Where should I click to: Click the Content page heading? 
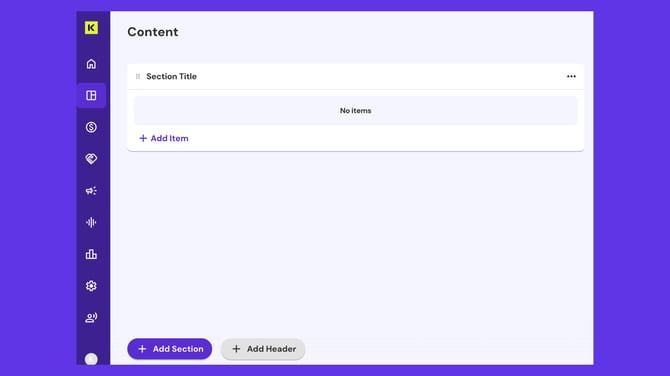point(153,32)
